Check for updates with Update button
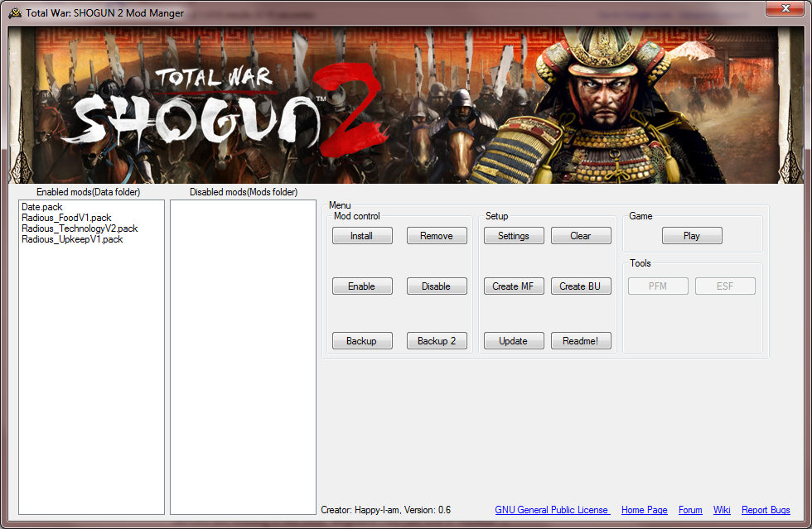This screenshot has height=529, width=812. pos(514,340)
